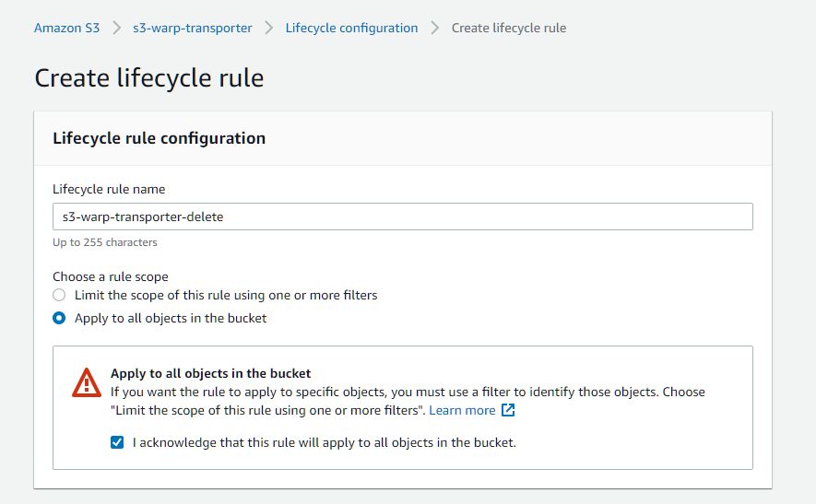Click the chevron after Amazon S3 breadcrumb
Viewport: 816px width, 504px height.
tap(117, 28)
